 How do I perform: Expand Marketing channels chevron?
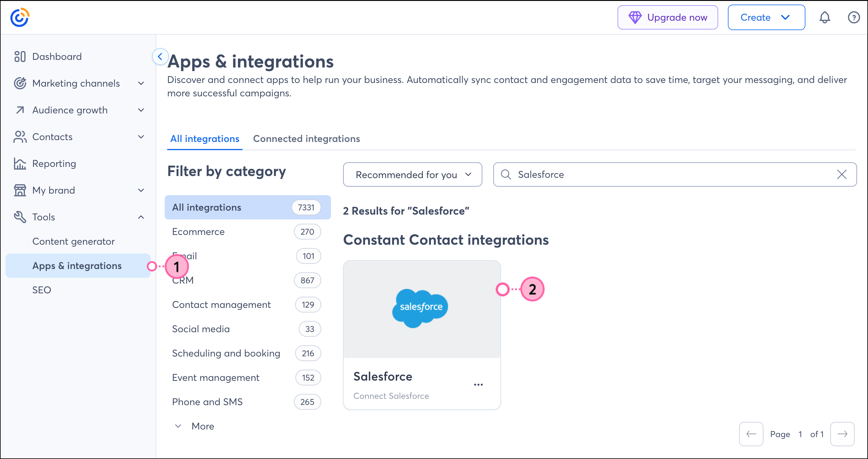(x=141, y=83)
